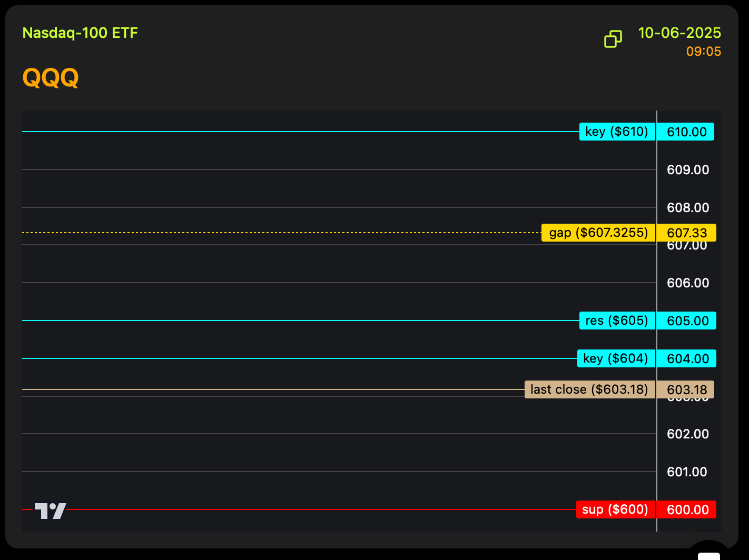Click the 10-06-2025 date label
Screen dimensions: 749x560
(679, 33)
